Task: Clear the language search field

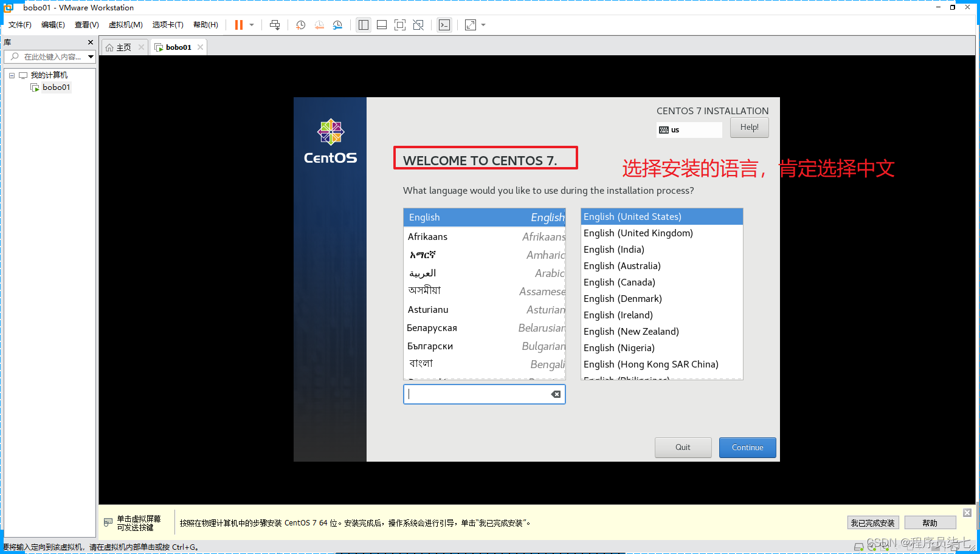Action: (556, 394)
